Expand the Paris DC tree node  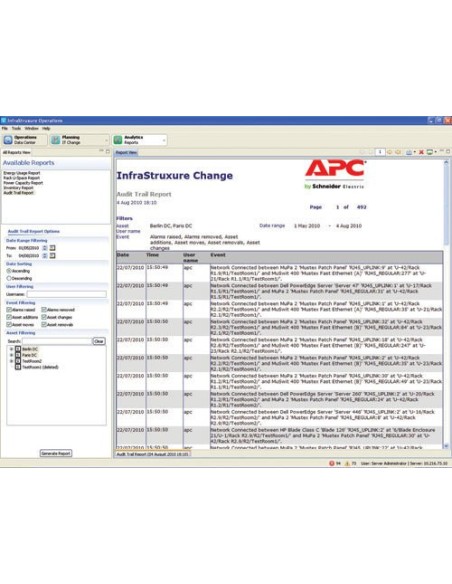tap(12, 355)
